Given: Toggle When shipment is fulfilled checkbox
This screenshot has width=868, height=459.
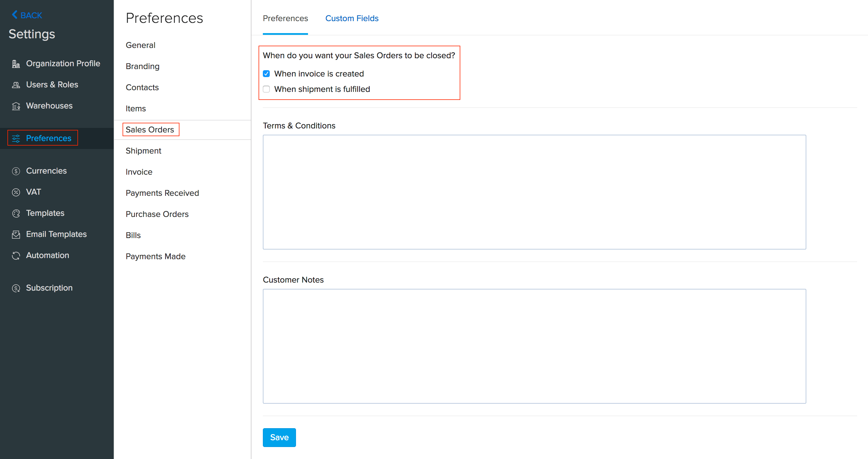Looking at the screenshot, I should click(x=266, y=89).
